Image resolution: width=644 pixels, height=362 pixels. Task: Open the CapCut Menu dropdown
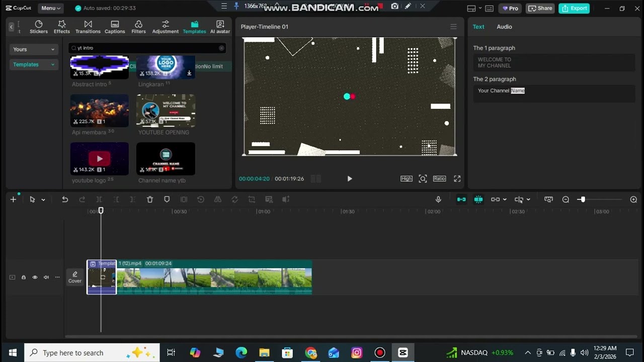[x=51, y=8]
